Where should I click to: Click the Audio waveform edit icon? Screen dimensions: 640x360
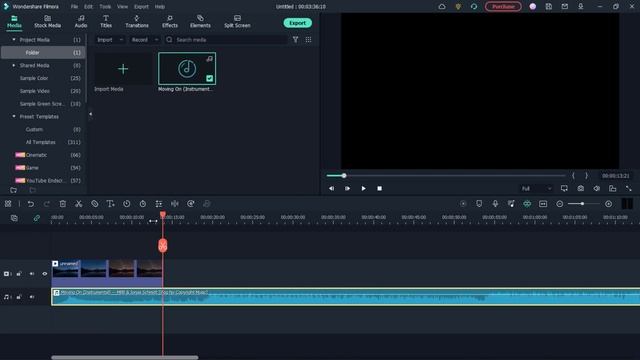point(175,204)
